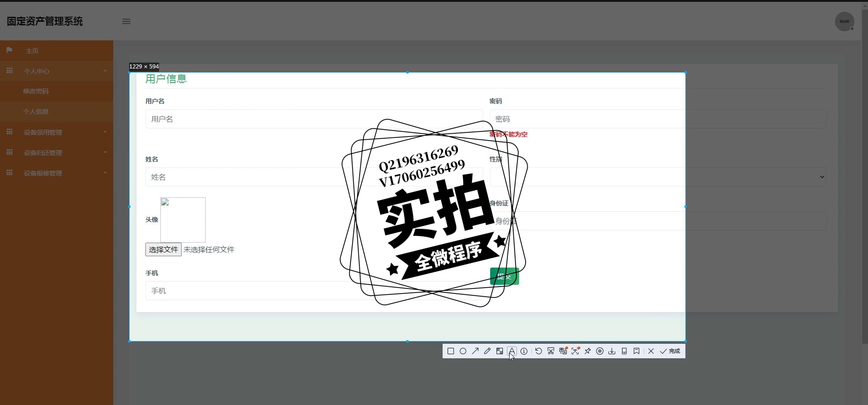Toggle the hamburger sidebar menu

(126, 21)
